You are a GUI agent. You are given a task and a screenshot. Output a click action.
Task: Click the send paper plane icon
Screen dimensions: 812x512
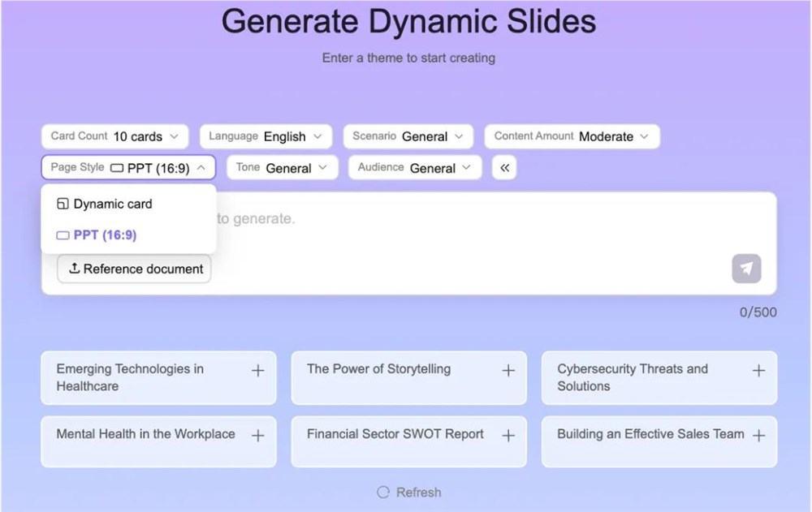point(746,268)
